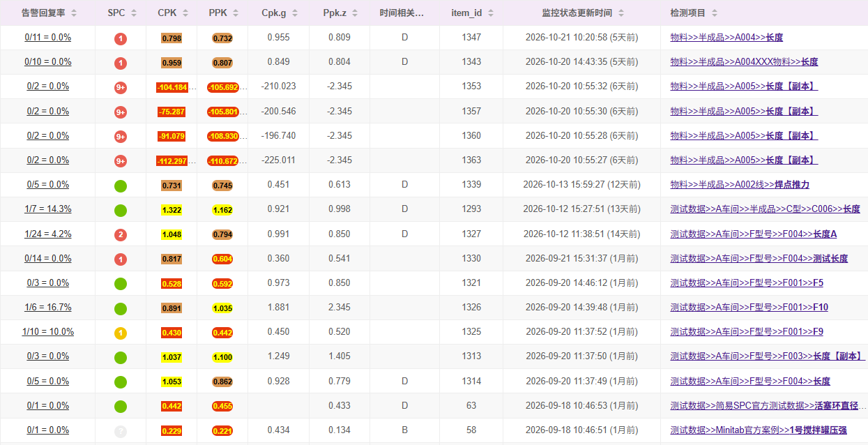Sort by 监控状态更新时间 column arrows

coord(621,13)
